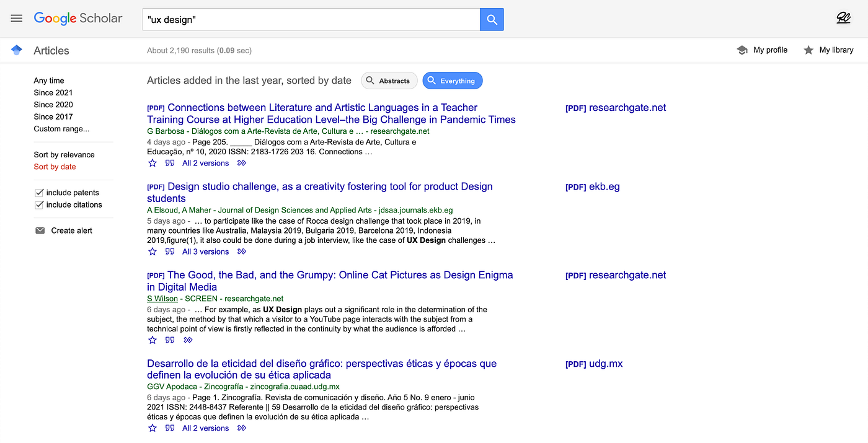Click the graduation cap My profile icon
Viewport: 868px width, 443px height.
tap(742, 50)
